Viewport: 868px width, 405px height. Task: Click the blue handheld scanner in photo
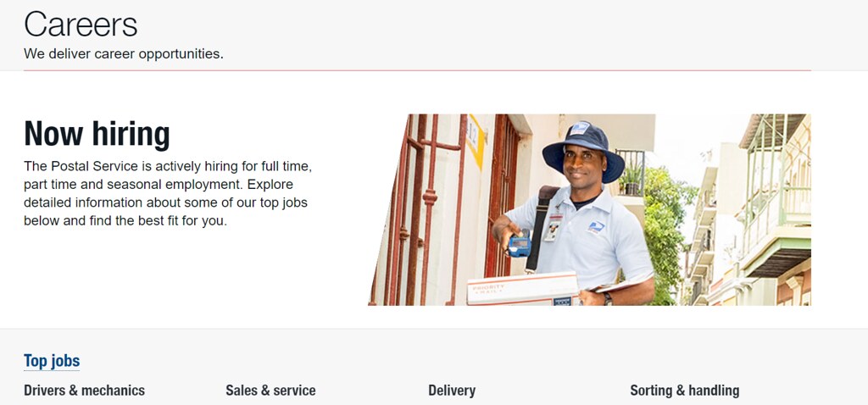pyautogui.click(x=520, y=244)
